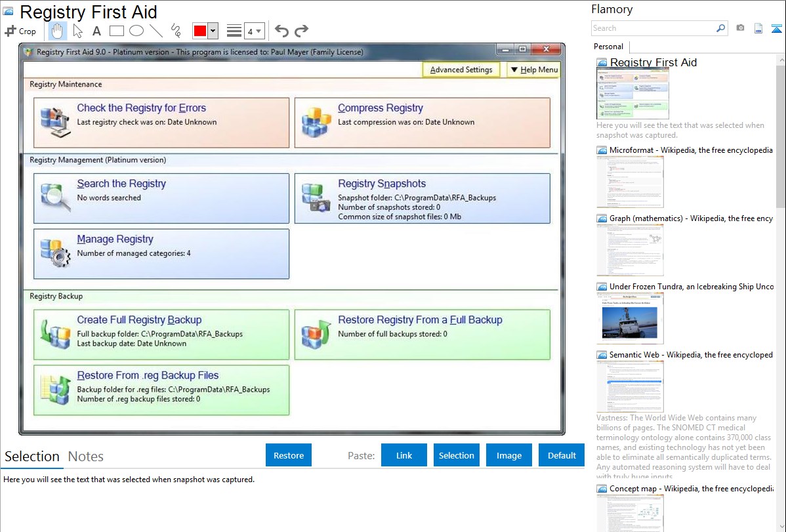Click the Compress Registry cubes icon

(x=316, y=122)
